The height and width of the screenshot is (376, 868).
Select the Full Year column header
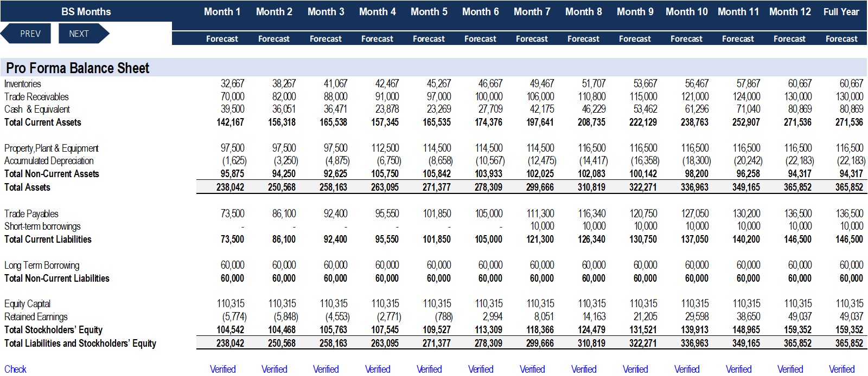pyautogui.click(x=841, y=11)
